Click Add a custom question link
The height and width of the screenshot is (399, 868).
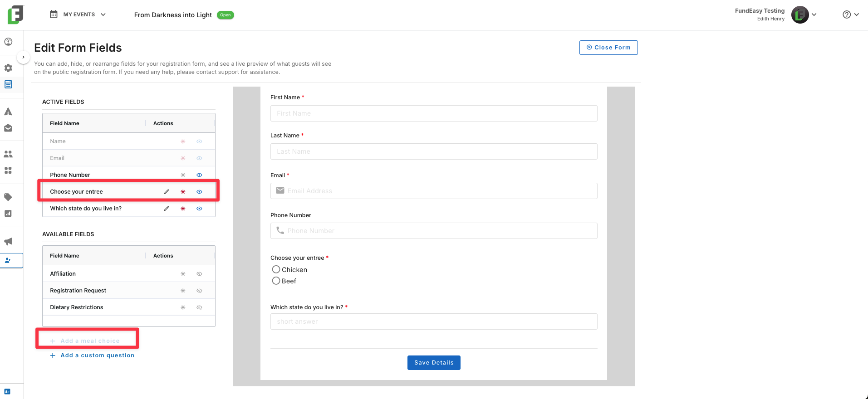pos(92,355)
